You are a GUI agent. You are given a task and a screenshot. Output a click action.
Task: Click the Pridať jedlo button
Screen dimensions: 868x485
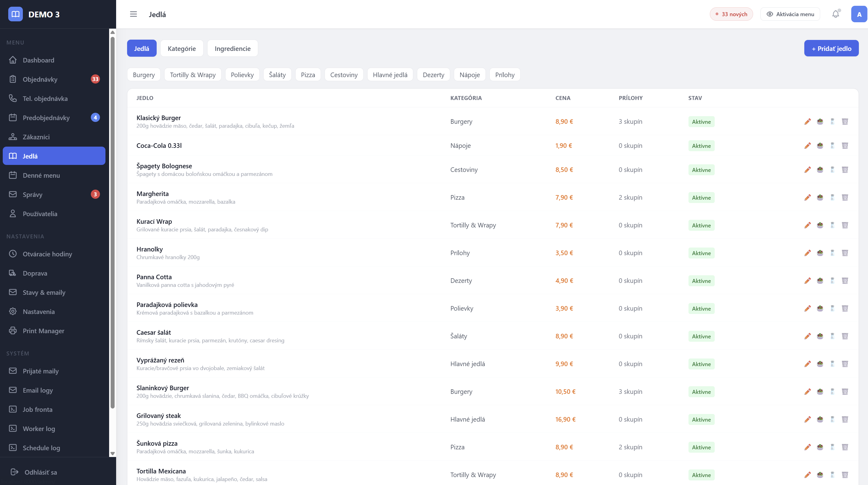[831, 48]
